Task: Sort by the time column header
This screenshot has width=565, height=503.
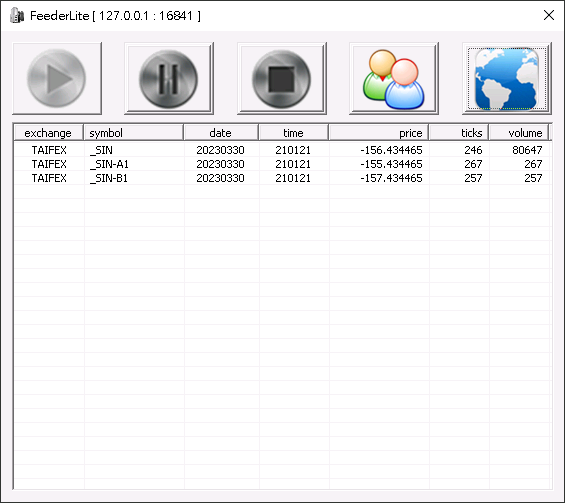Action: pyautogui.click(x=293, y=133)
